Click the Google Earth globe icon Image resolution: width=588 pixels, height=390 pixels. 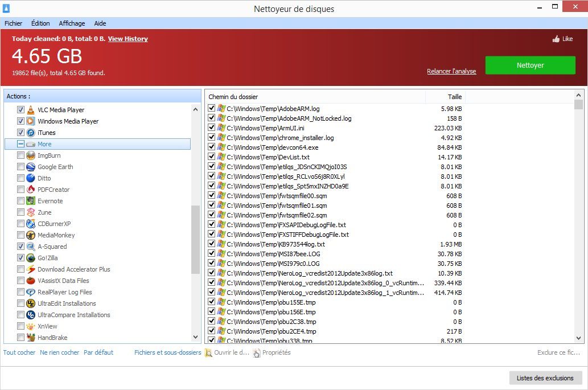[x=31, y=167]
